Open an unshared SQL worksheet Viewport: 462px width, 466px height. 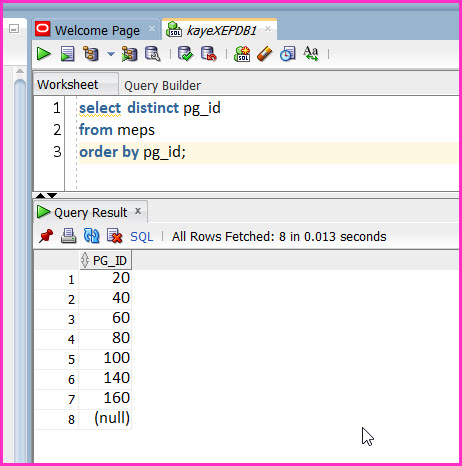coord(242,54)
